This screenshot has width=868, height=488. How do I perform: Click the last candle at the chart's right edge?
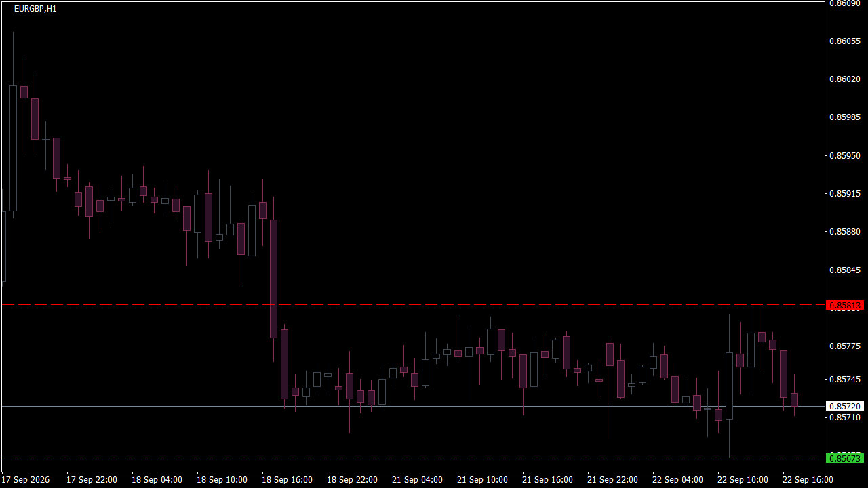pos(794,400)
